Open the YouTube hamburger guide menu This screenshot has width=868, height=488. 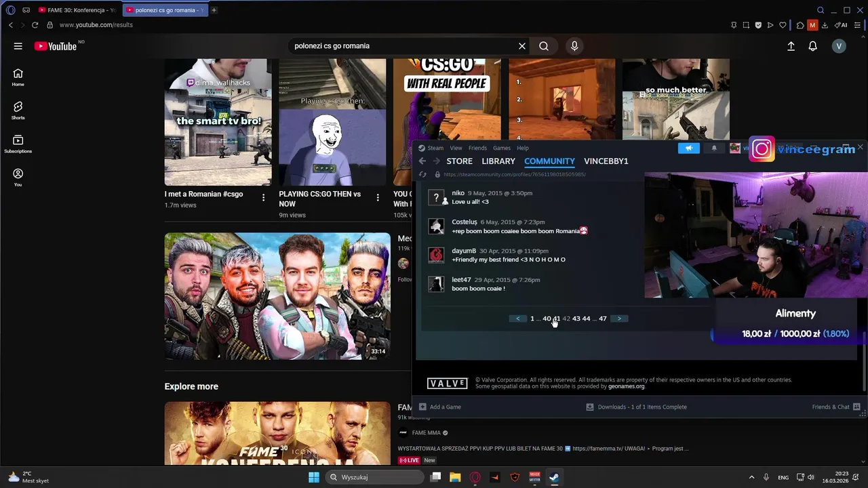coord(18,46)
